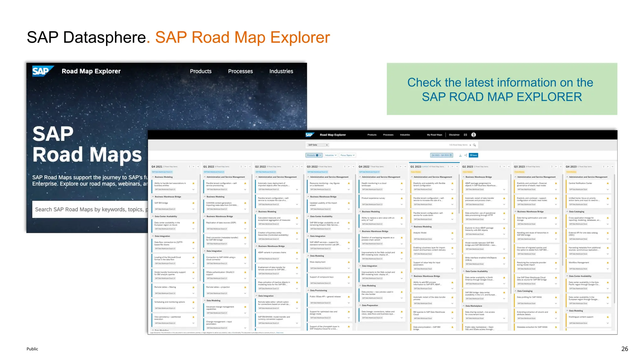Click the share icon next to Save
644x362 pixels.
coord(466,155)
